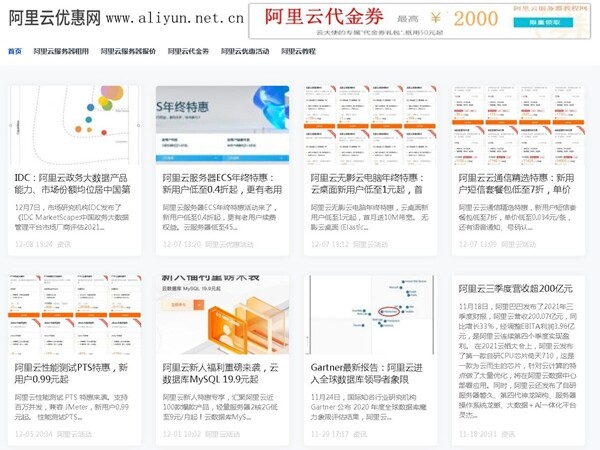
Task: Click the 阿里云活动 tag on PTS card
Action: point(74,434)
